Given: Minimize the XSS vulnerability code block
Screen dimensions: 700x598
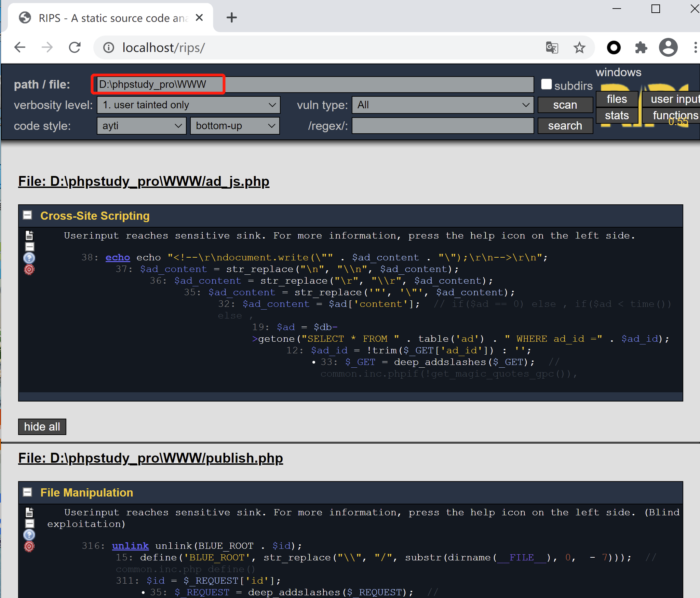Looking at the screenshot, I should pyautogui.click(x=29, y=246).
